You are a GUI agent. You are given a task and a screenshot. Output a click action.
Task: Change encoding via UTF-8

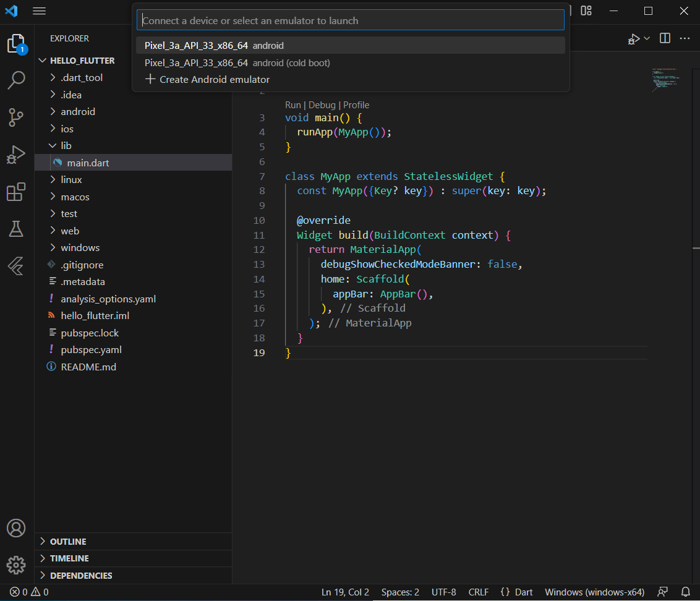pos(444,592)
